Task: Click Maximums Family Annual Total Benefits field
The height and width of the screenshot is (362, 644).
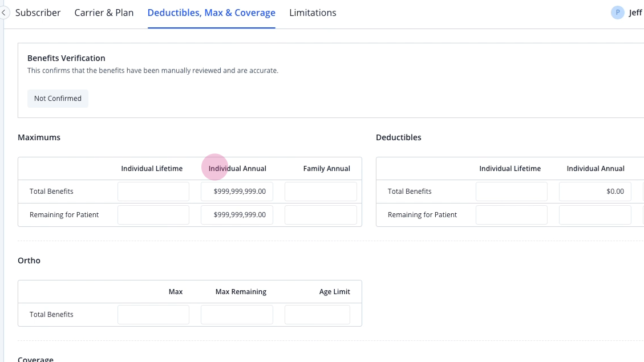Action: tap(321, 192)
